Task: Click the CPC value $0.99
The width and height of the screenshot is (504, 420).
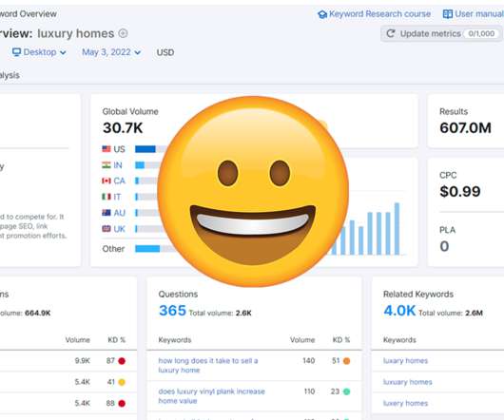Action: tap(460, 191)
